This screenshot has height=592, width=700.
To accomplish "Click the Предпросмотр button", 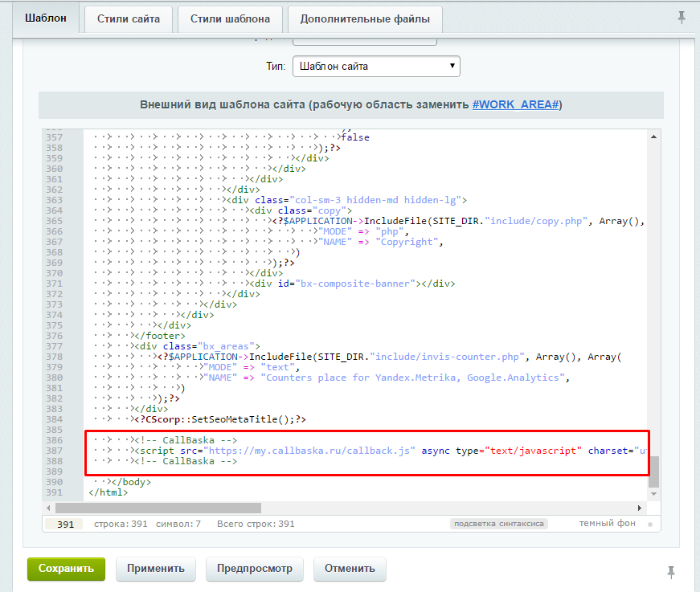I will pos(255,569).
